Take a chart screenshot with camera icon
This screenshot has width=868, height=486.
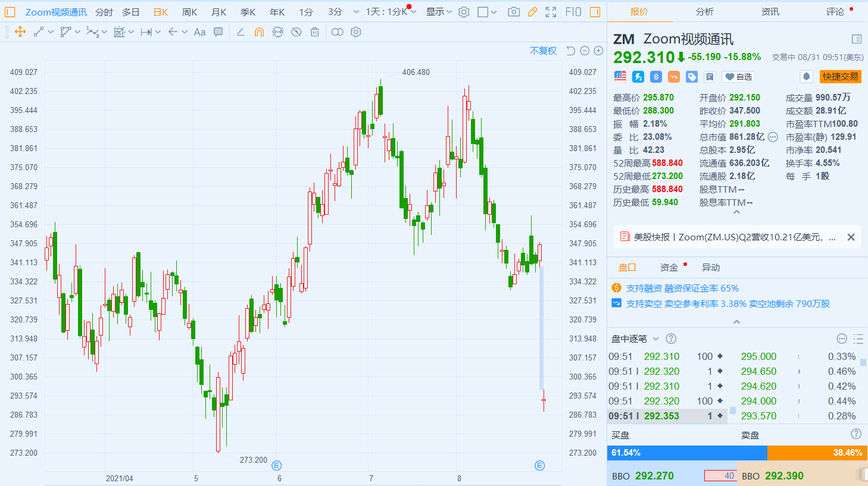click(x=514, y=12)
